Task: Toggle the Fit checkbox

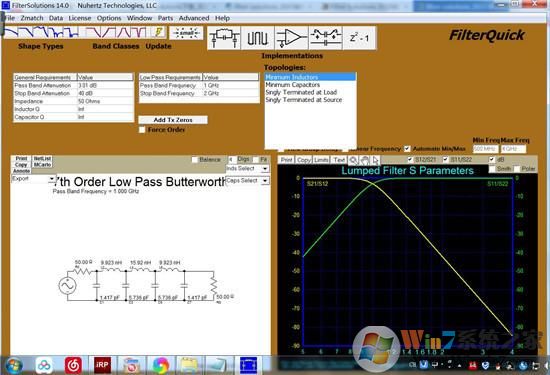Action: click(256, 160)
